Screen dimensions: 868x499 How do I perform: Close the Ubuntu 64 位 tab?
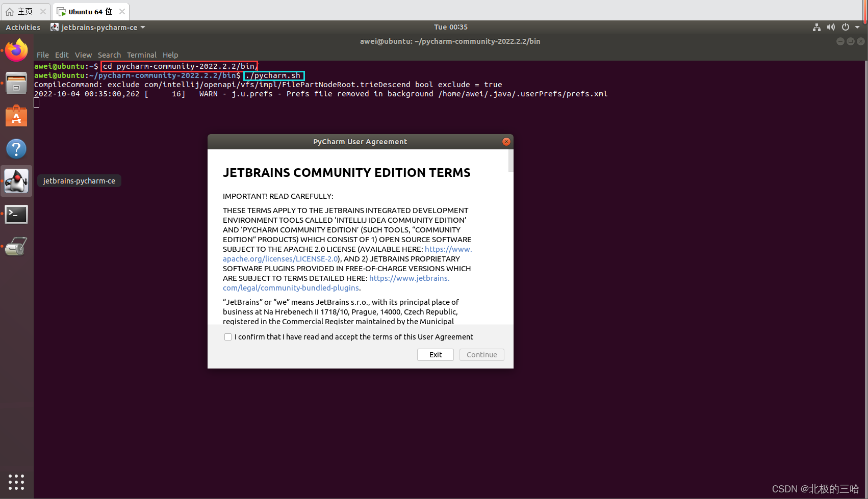tap(122, 11)
